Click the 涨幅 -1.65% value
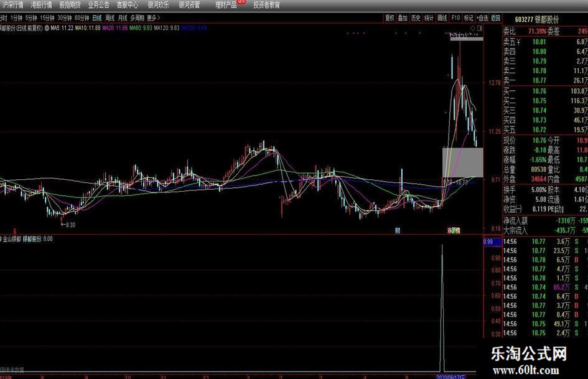 tap(538, 160)
